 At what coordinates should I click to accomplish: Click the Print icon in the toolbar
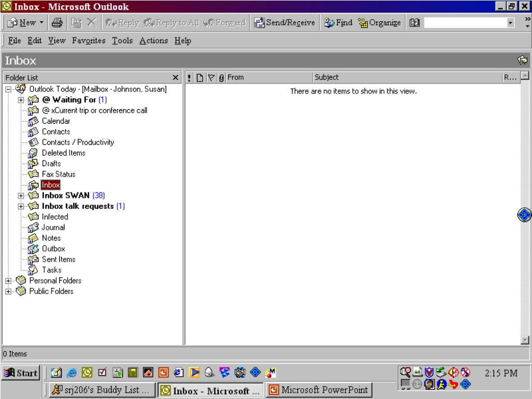click(x=57, y=23)
